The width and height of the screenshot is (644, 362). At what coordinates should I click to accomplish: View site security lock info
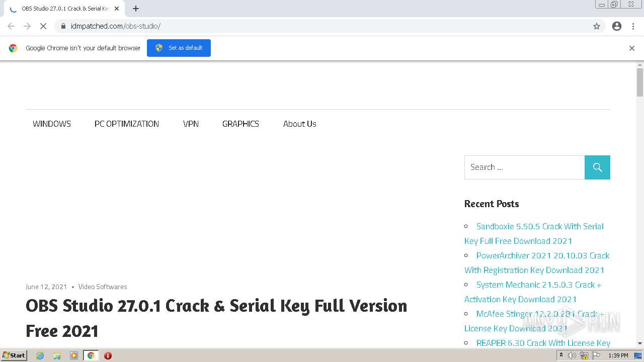click(x=63, y=26)
